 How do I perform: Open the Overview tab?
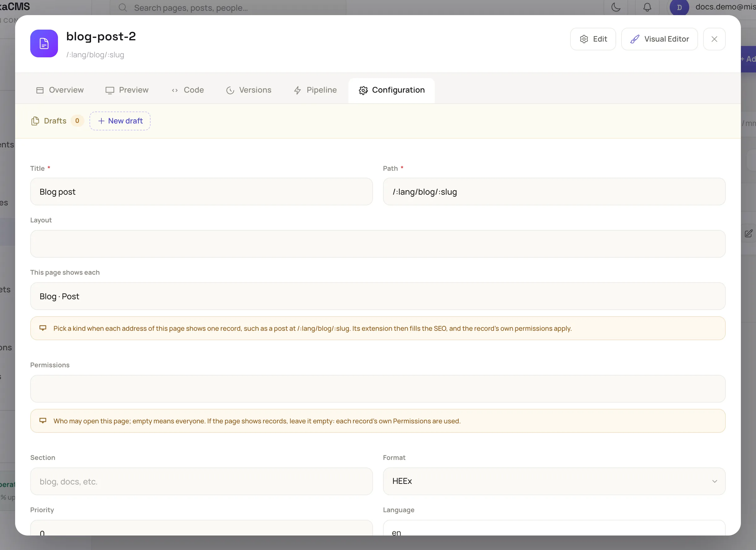(x=60, y=90)
